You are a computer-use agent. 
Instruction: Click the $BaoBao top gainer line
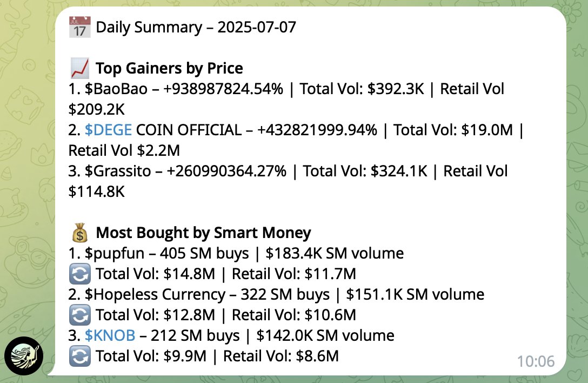[286, 99]
